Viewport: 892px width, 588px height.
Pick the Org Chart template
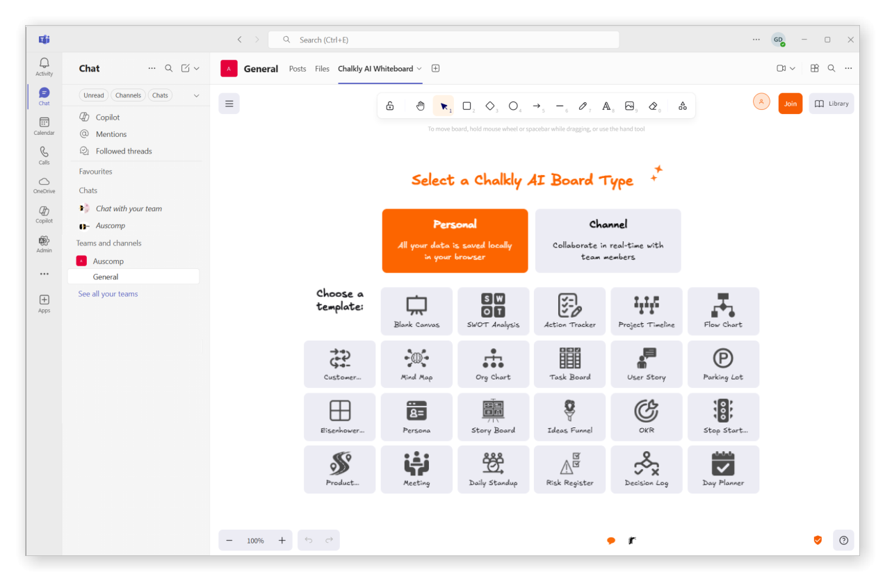click(x=494, y=364)
